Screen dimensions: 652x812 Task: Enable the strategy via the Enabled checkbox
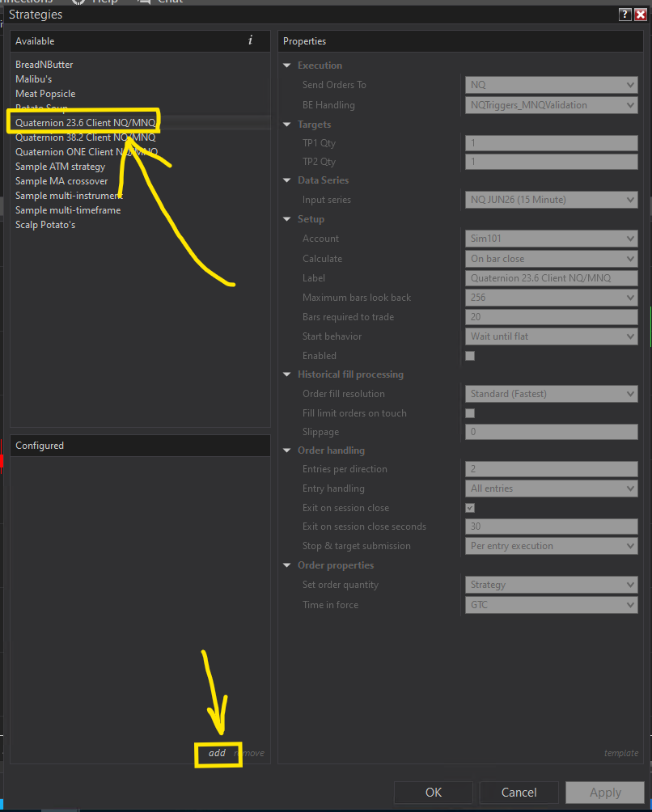[x=469, y=355]
